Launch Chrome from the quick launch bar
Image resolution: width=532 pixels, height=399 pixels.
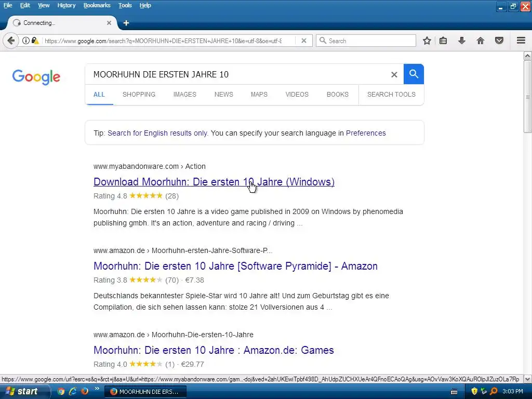61,391
